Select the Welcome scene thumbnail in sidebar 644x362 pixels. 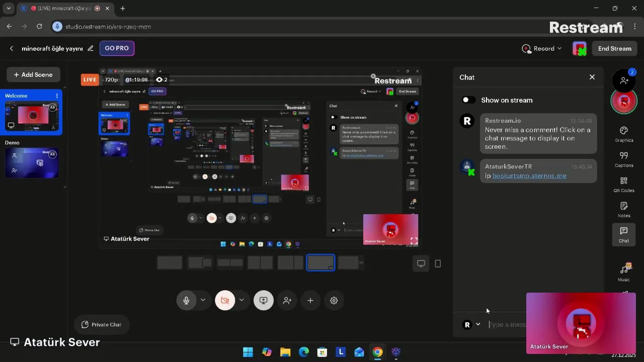32,116
